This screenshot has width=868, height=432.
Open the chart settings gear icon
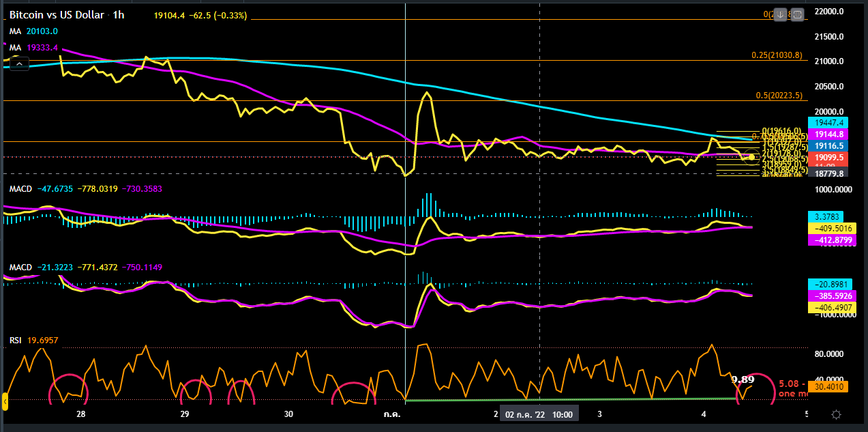point(837,415)
